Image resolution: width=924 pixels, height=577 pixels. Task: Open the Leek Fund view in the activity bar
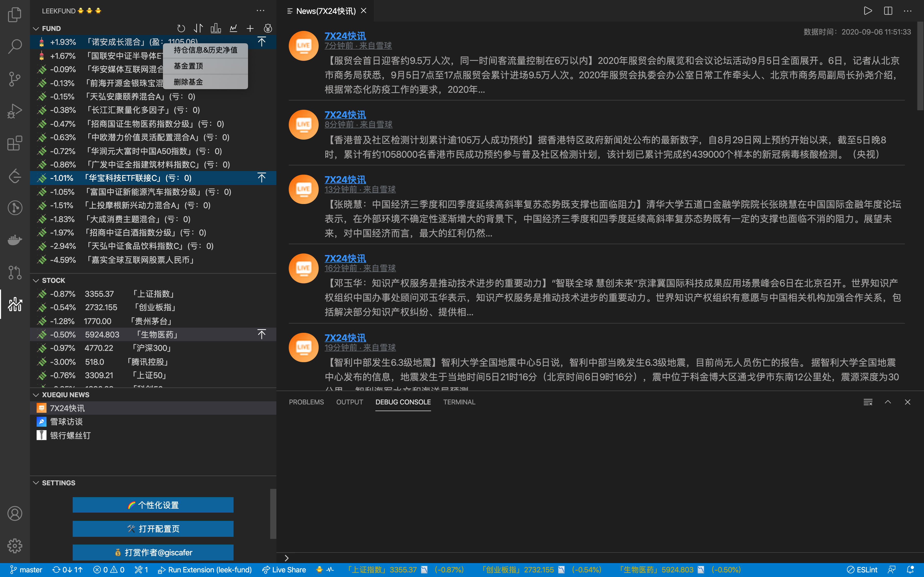click(x=15, y=304)
